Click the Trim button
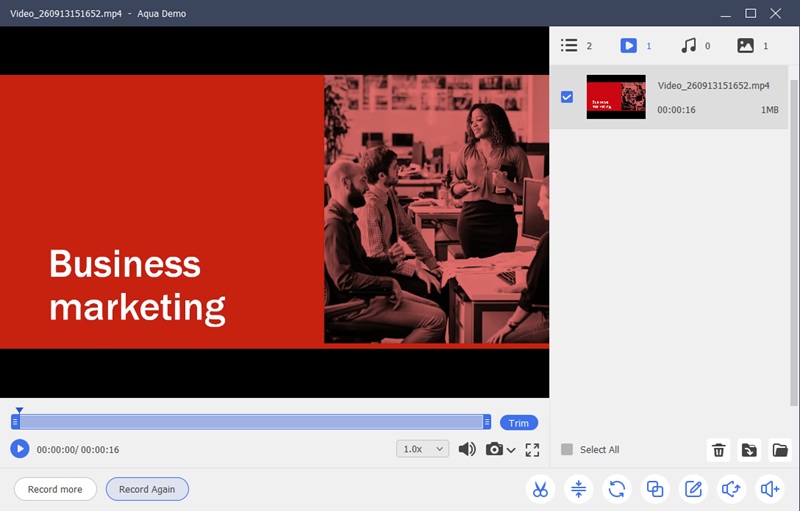 click(x=518, y=423)
